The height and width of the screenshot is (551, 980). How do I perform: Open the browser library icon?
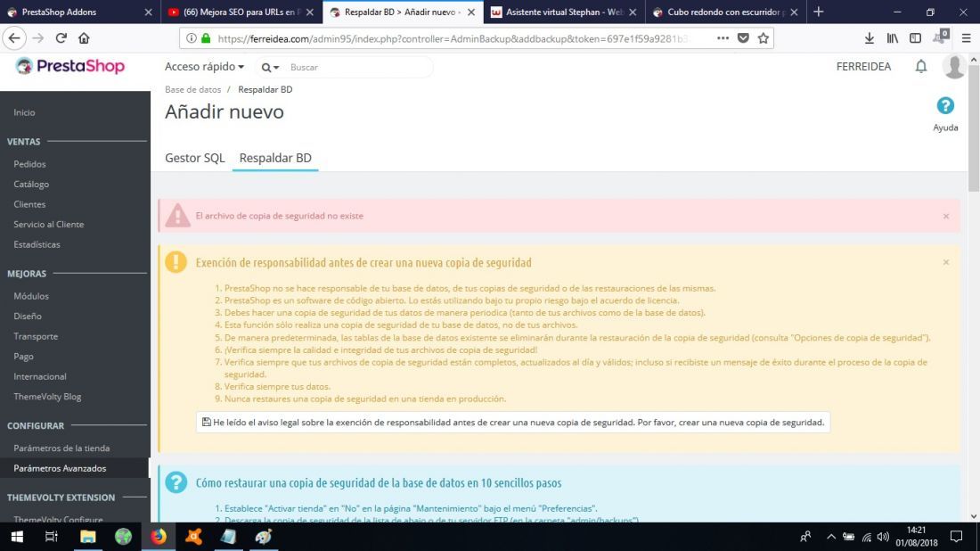893,38
